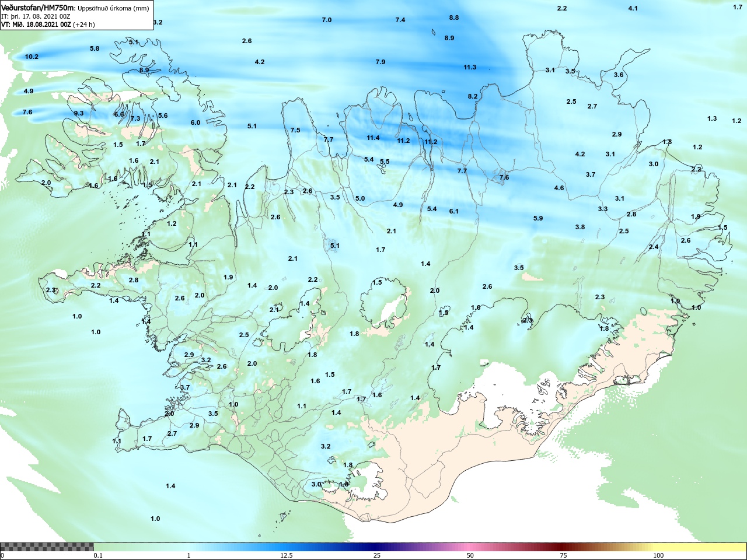
Task: Click the 2.4 map value
Action: pos(654,247)
